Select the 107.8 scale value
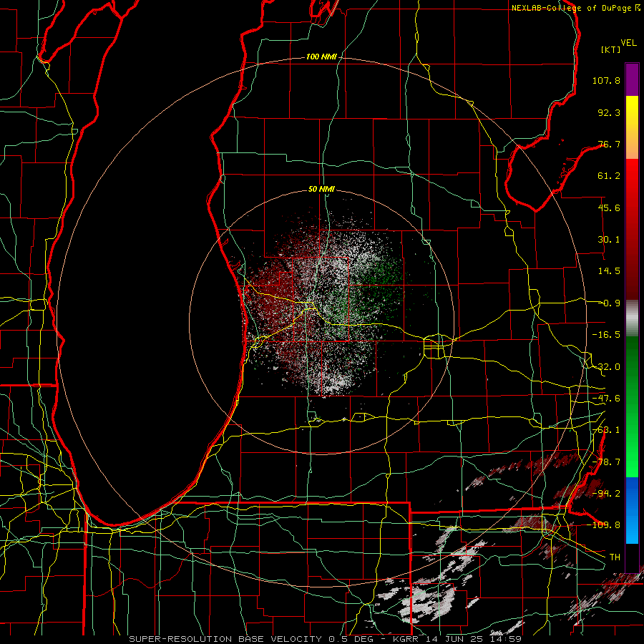 (606, 80)
